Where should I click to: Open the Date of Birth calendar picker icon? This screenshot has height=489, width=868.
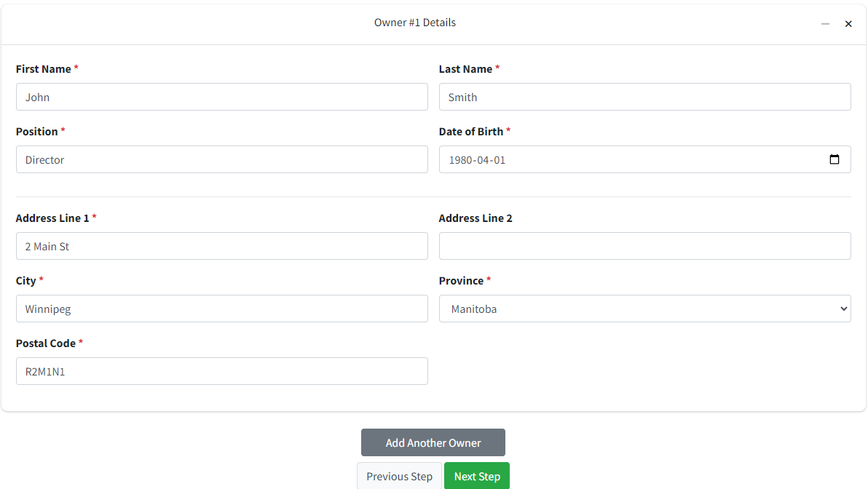click(x=835, y=159)
